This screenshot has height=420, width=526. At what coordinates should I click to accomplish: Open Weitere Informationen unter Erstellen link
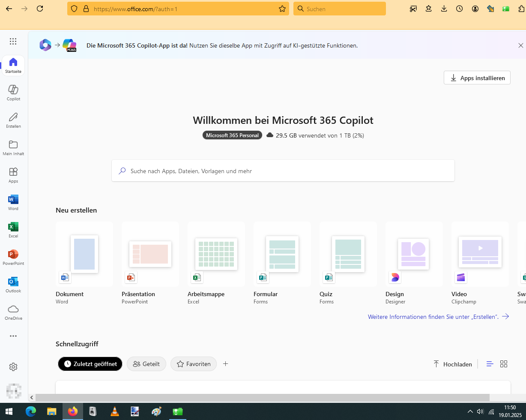pos(439,317)
